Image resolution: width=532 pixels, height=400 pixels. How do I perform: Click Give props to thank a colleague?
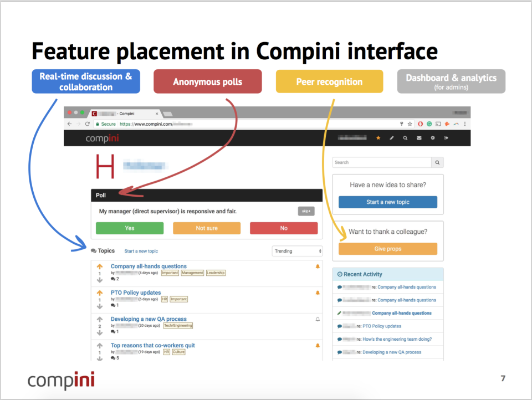coord(387,248)
